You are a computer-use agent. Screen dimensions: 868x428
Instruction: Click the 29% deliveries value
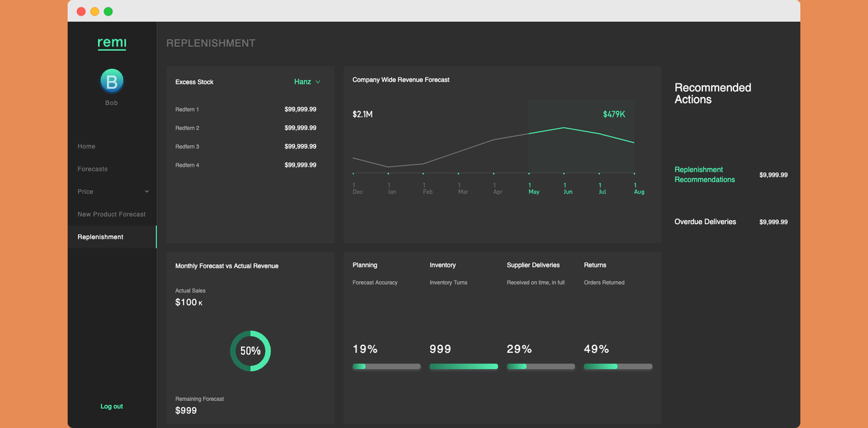point(520,349)
